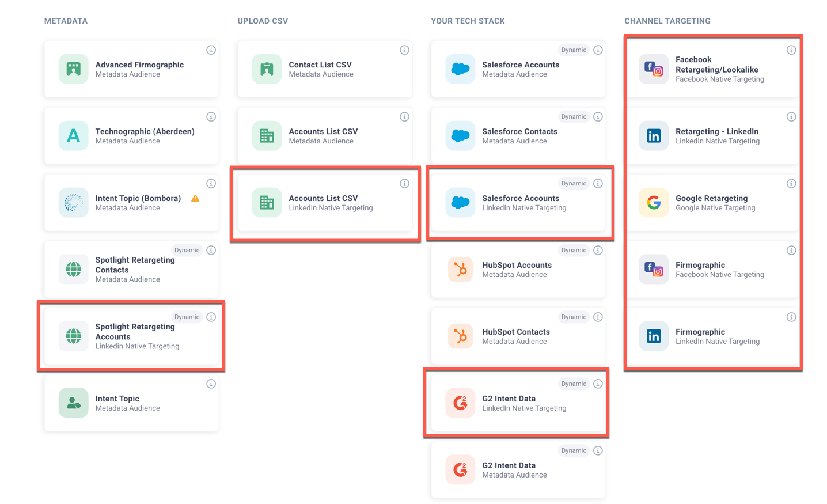Screen dimensions: 827x504
Task: Click the Intent Topic (Bombora) swirl icon
Action: click(x=73, y=203)
